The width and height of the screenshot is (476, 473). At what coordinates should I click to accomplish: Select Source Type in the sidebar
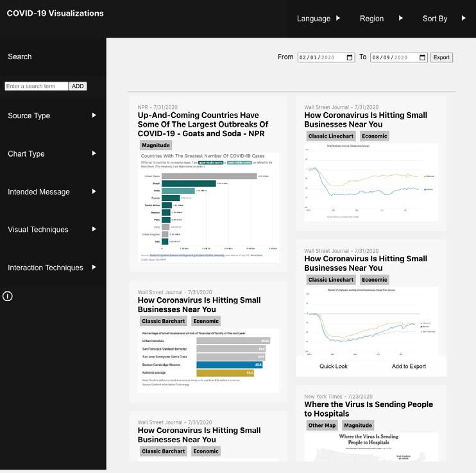coord(29,116)
